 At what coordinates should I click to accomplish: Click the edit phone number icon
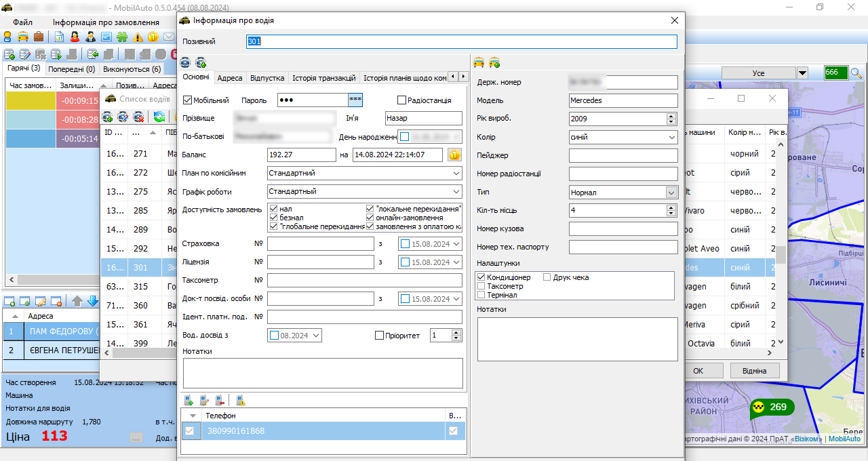[204, 401]
